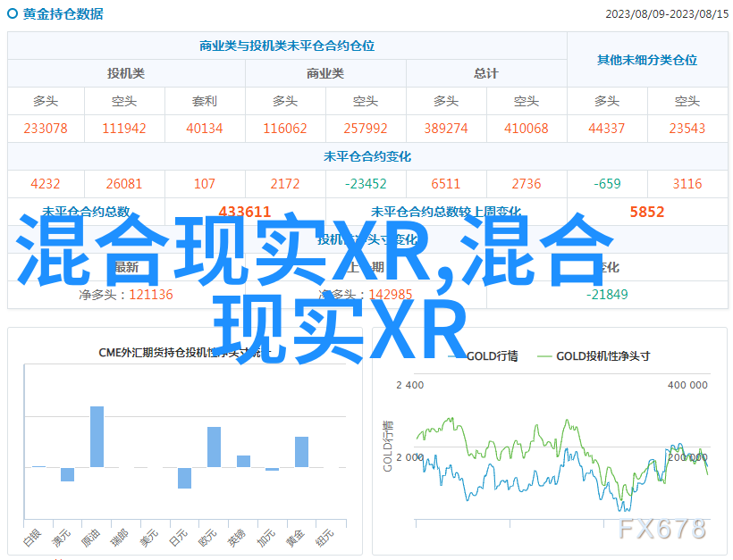Click the weekly change value 5852
733x560 pixels.
(647, 212)
